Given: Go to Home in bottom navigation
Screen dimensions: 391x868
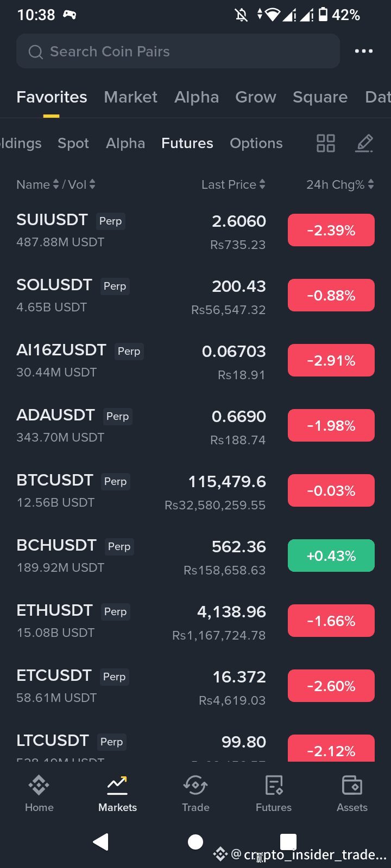Looking at the screenshot, I should point(39,794).
